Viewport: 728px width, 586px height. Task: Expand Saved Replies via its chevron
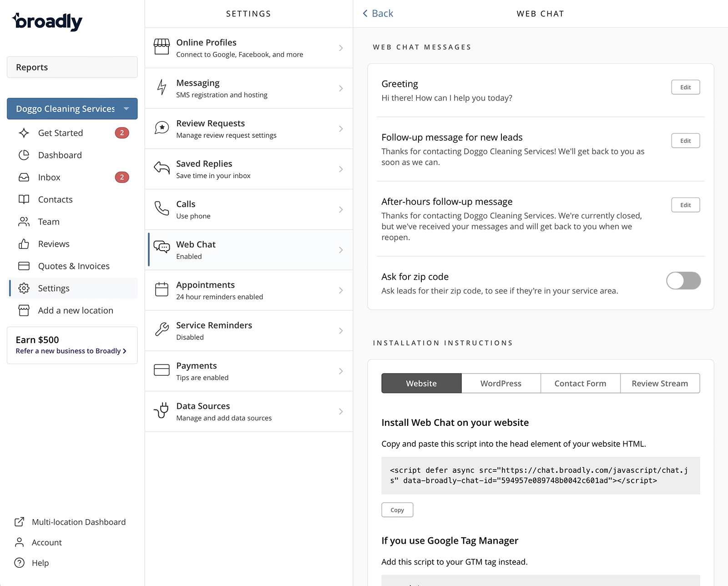click(x=341, y=169)
